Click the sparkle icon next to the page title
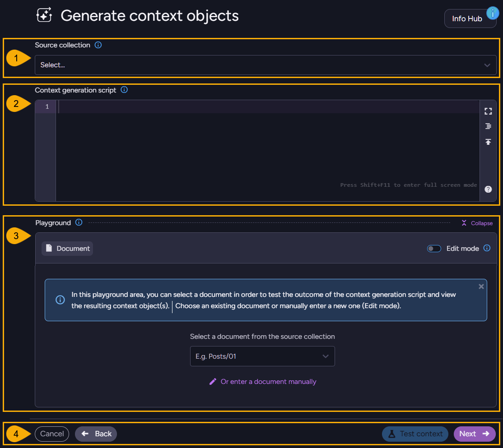503x448 pixels. pos(44,15)
